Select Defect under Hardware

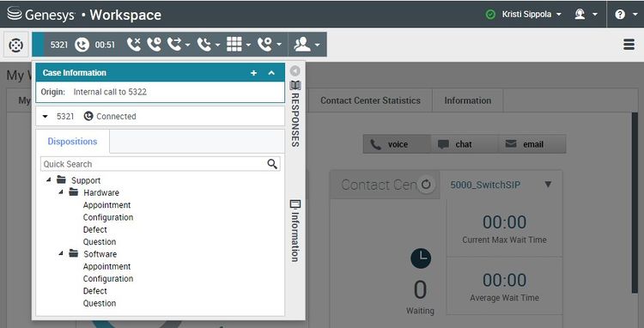click(x=94, y=229)
